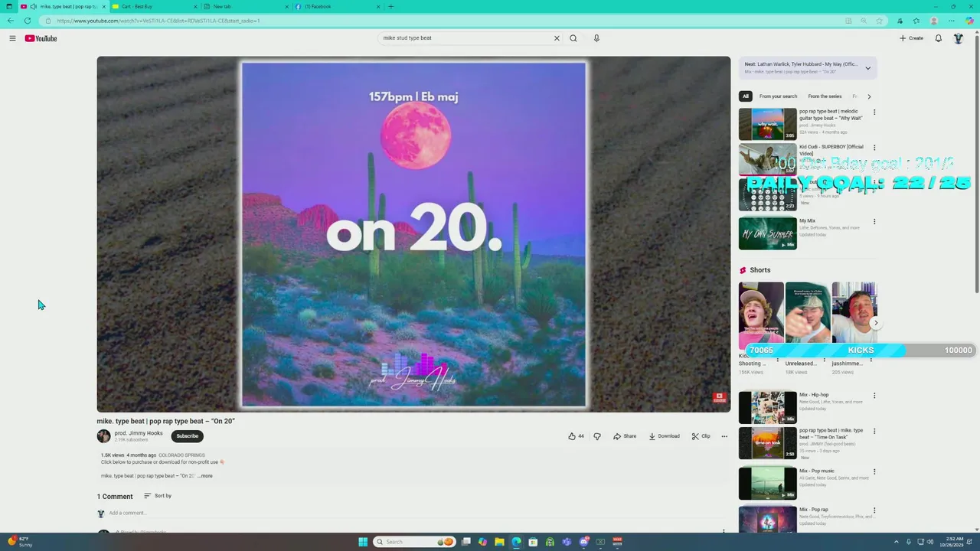Expand the description with ...more
The height and width of the screenshot is (551, 980).
[x=205, y=476]
